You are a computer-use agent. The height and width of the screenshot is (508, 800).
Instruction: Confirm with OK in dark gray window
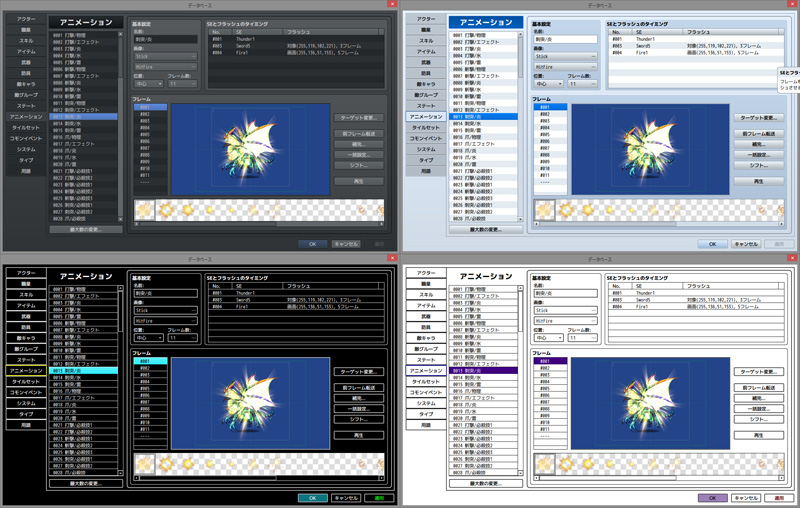313,244
